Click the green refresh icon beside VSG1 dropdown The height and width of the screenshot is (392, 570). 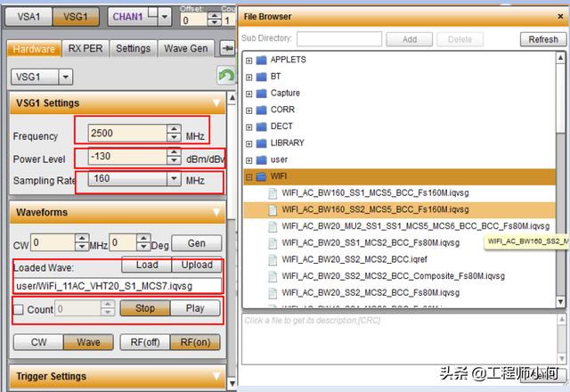coord(226,77)
